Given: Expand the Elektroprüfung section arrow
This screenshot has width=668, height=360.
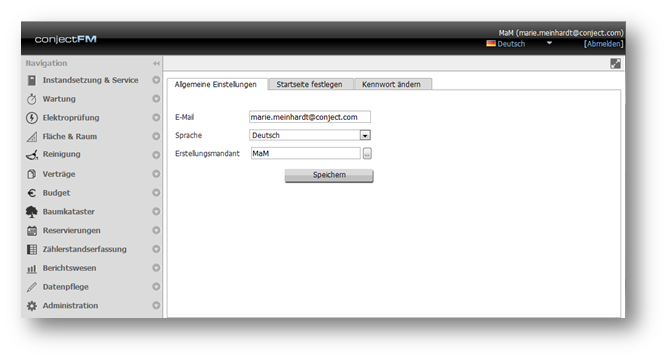Looking at the screenshot, I should [156, 118].
